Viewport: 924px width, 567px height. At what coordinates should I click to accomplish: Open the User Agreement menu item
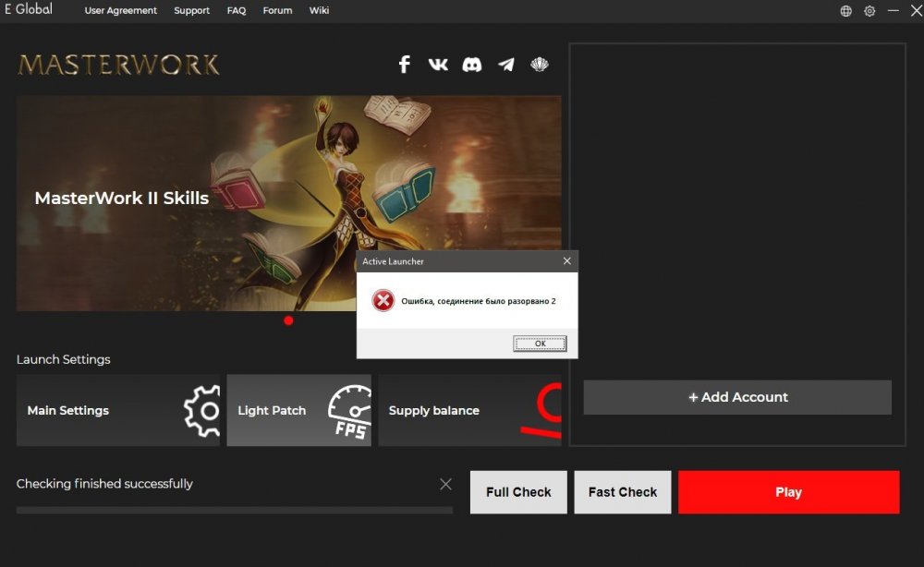pyautogui.click(x=120, y=11)
